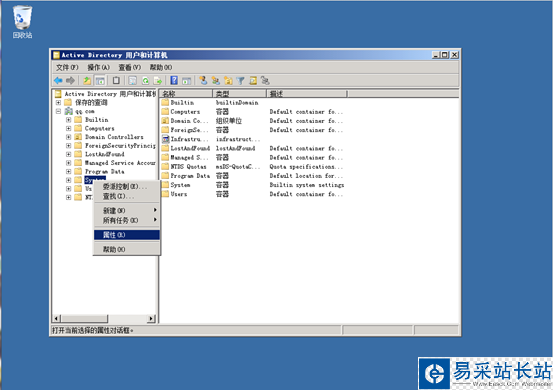Collapse the qq.com domain node

(58, 111)
